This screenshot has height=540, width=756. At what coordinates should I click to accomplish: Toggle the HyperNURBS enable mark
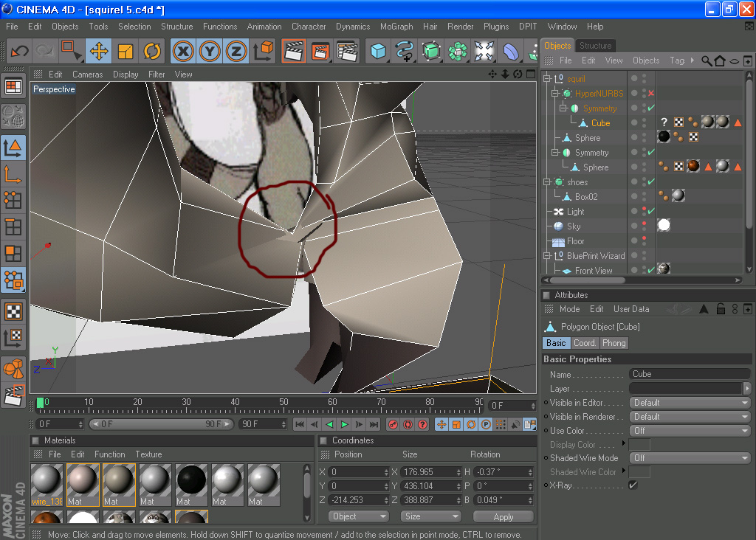click(x=651, y=93)
